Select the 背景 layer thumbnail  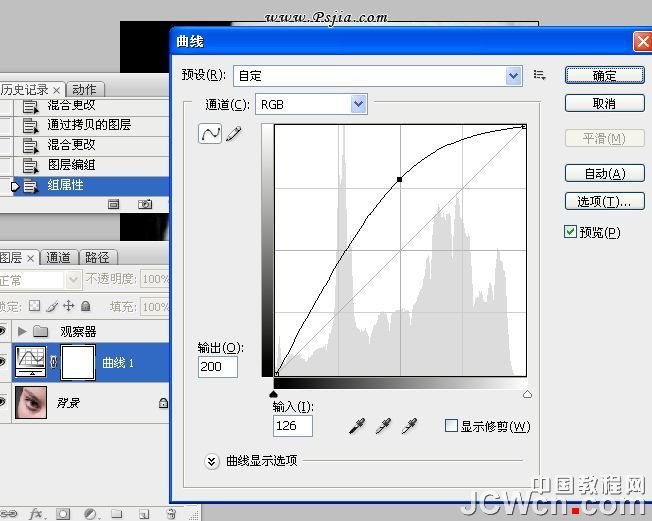pos(31,402)
